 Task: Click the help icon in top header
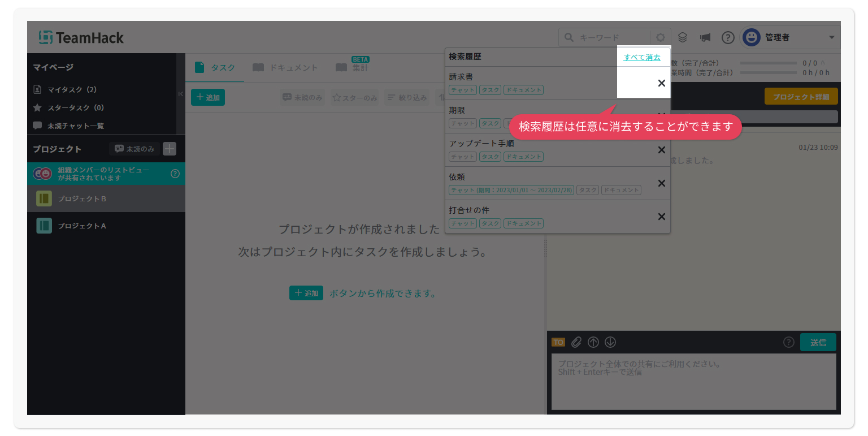pyautogui.click(x=728, y=37)
